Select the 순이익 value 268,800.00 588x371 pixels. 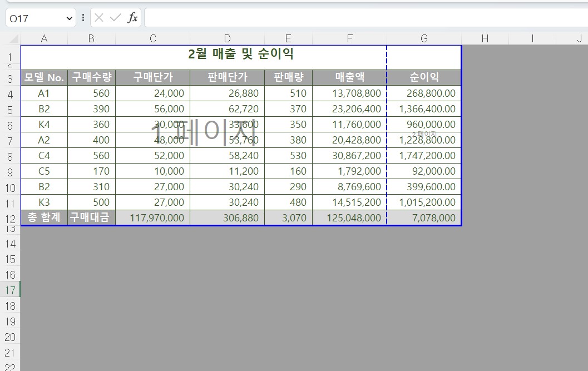tap(423, 93)
